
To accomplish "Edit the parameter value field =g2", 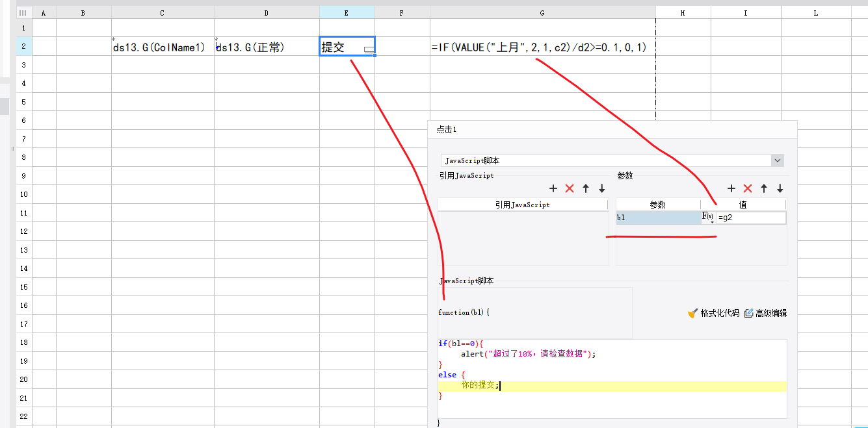I will click(x=751, y=218).
